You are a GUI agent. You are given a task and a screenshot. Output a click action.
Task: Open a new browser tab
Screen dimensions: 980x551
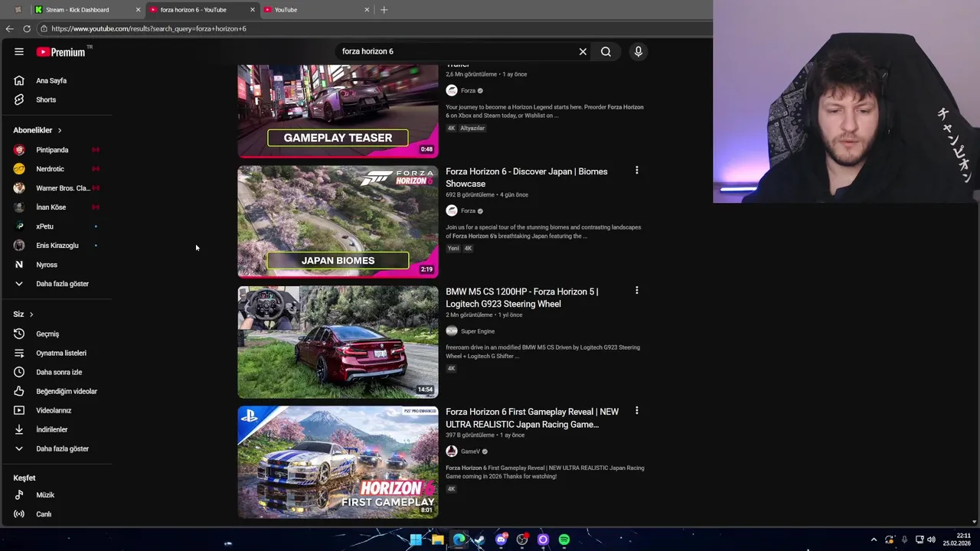384,10
